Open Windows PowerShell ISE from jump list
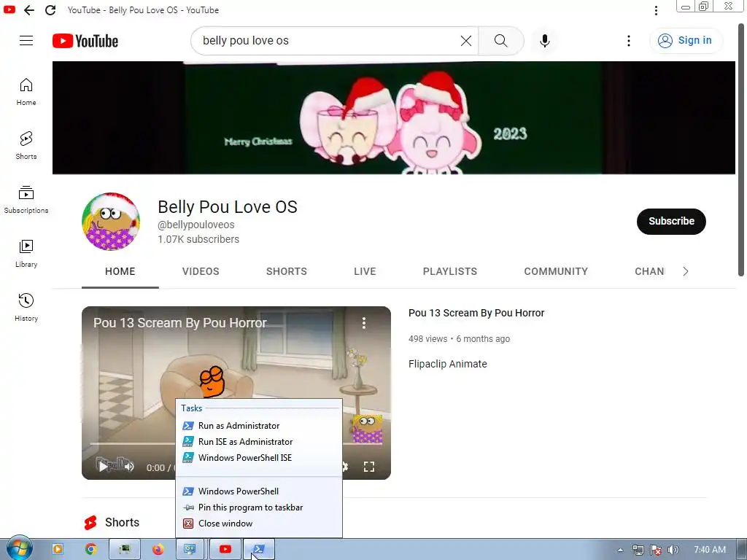This screenshot has width=747, height=560. [259, 458]
